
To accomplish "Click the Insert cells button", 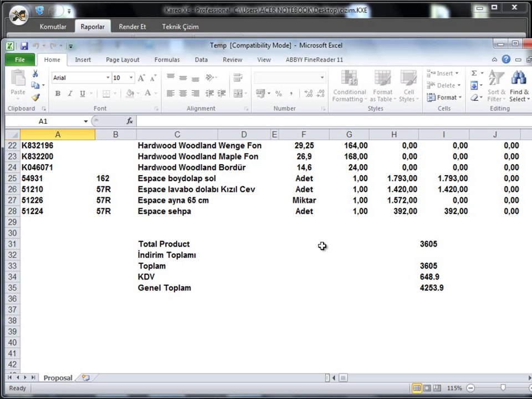I will 443,73.
